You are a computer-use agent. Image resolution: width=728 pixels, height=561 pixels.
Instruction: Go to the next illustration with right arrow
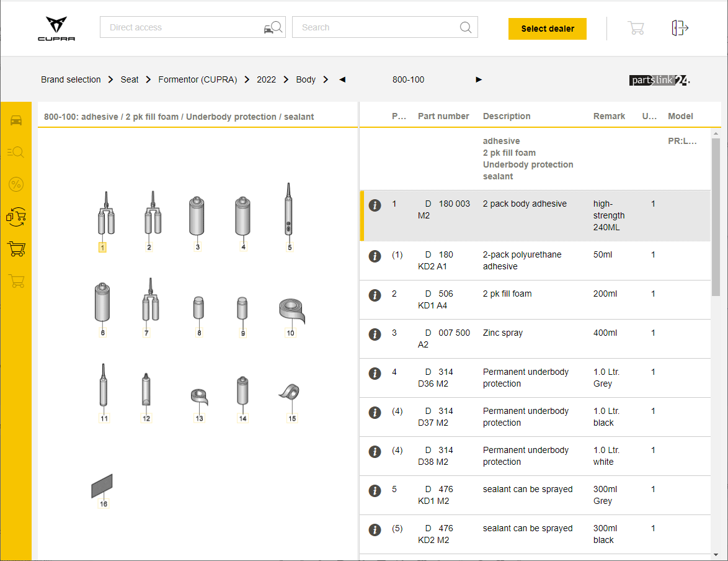tap(479, 79)
